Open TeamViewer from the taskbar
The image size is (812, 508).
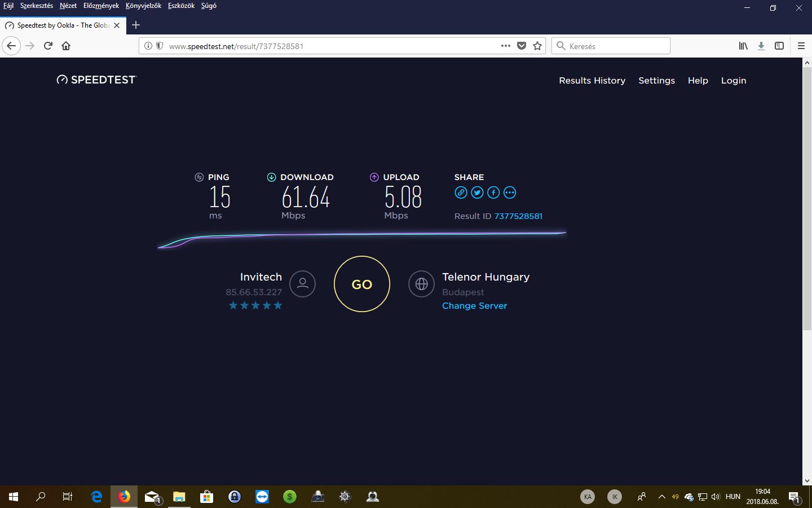tap(262, 497)
